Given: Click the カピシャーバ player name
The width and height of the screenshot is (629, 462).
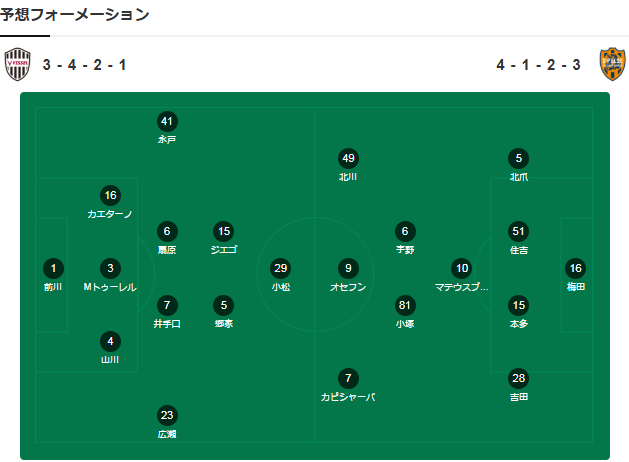Looking at the screenshot, I should 348,397.
